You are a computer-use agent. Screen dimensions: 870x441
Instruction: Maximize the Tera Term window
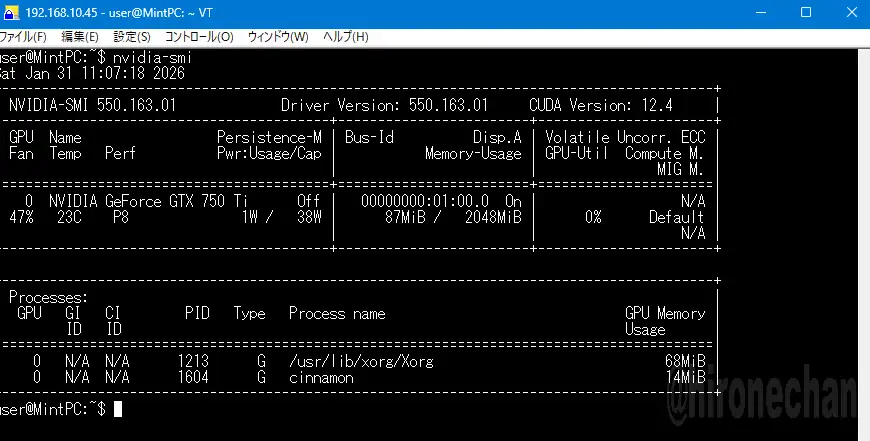click(806, 12)
